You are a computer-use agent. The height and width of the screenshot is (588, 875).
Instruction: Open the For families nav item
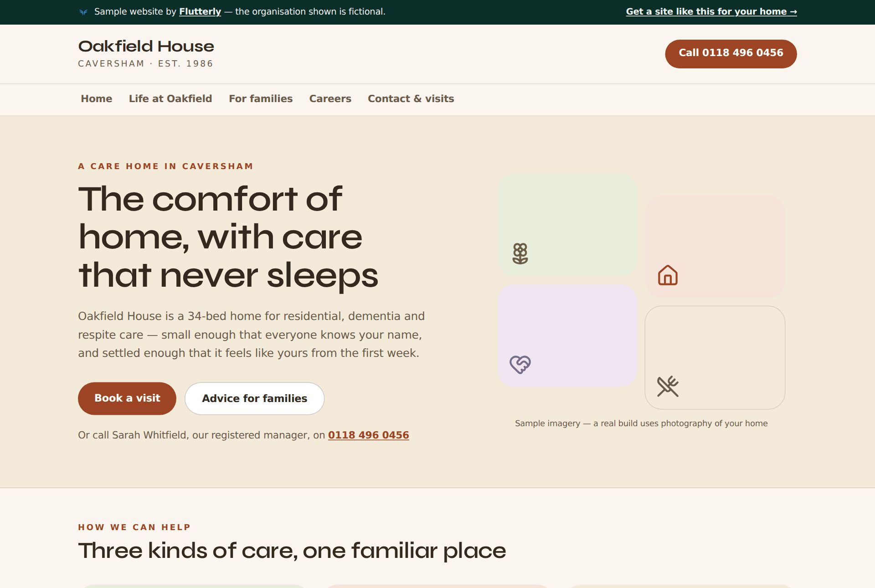[261, 98]
